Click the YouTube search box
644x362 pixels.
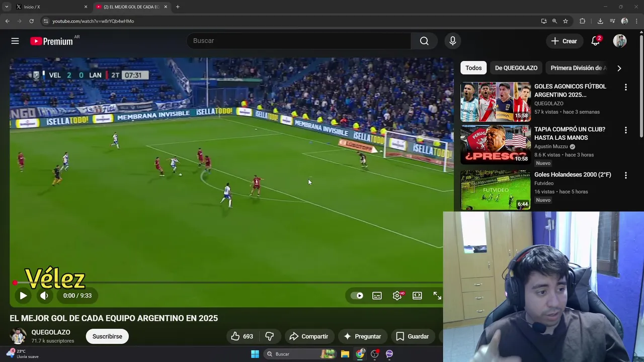pyautogui.click(x=299, y=41)
